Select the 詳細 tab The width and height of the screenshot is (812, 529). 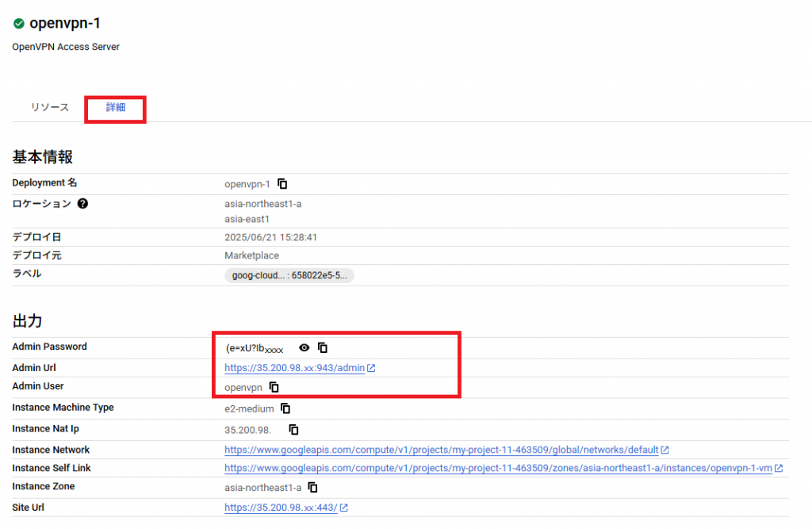pyautogui.click(x=116, y=107)
